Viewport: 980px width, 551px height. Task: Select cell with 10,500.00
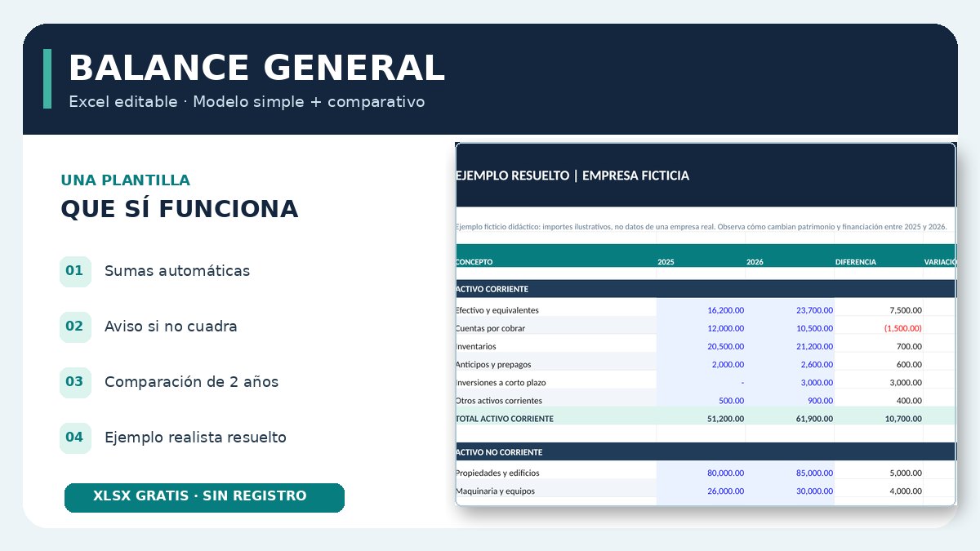tap(790, 328)
